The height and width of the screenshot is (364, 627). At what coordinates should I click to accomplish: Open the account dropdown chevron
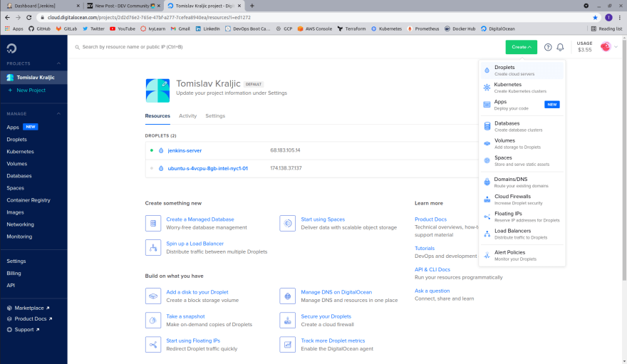coord(616,47)
